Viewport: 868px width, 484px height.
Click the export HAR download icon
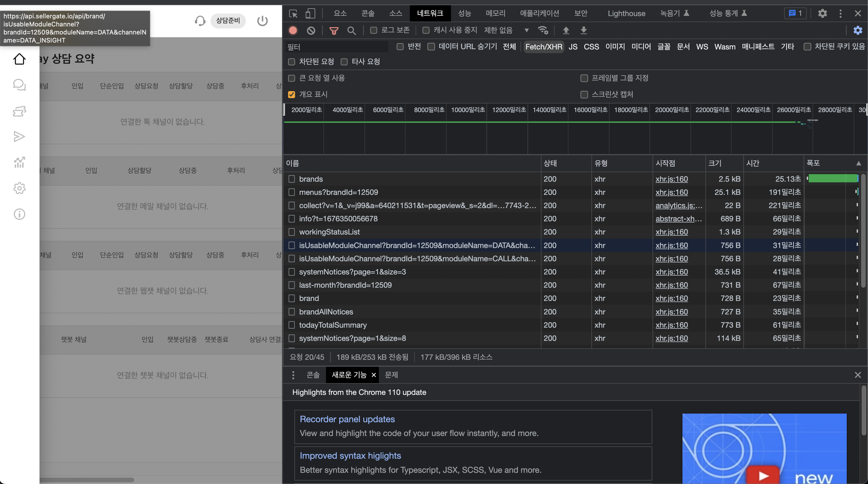point(584,30)
